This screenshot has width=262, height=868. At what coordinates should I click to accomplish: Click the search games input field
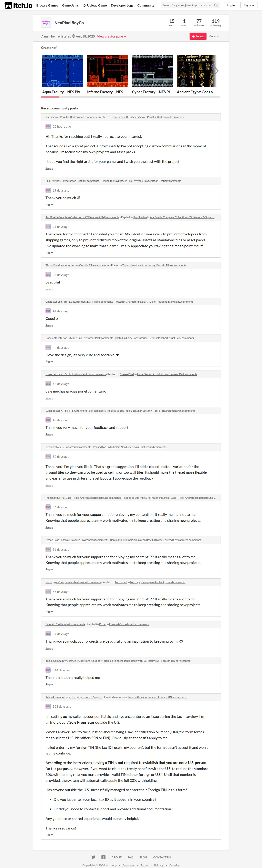coord(187,5)
